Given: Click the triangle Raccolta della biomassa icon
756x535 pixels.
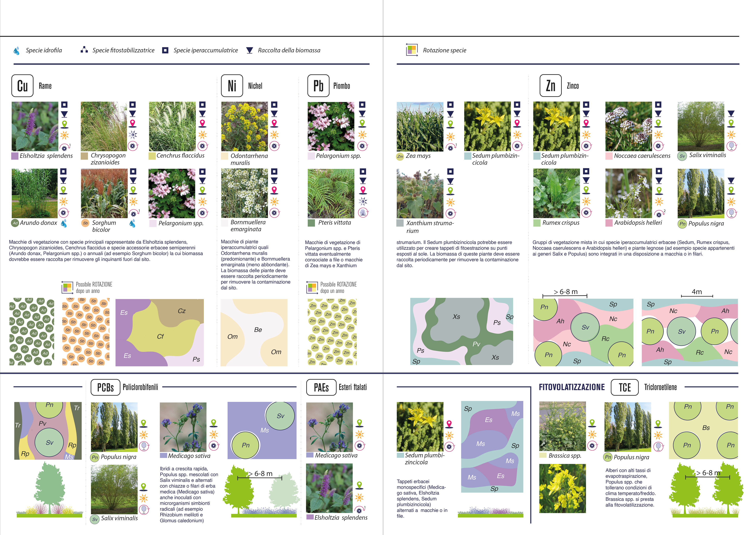Looking at the screenshot, I should [x=250, y=50].
